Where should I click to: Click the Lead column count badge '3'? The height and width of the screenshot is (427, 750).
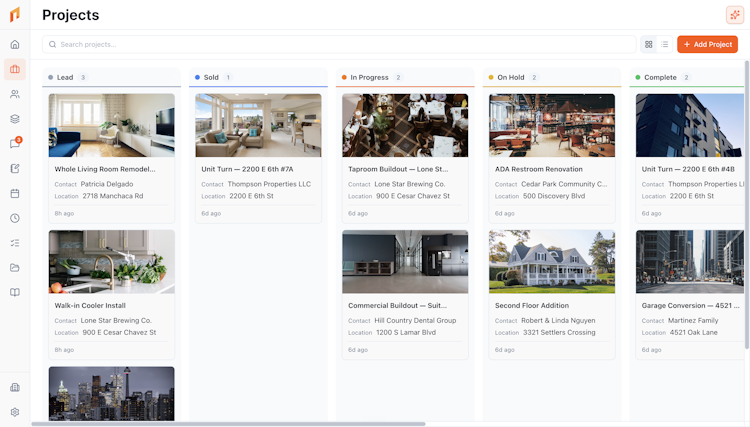[x=83, y=77]
